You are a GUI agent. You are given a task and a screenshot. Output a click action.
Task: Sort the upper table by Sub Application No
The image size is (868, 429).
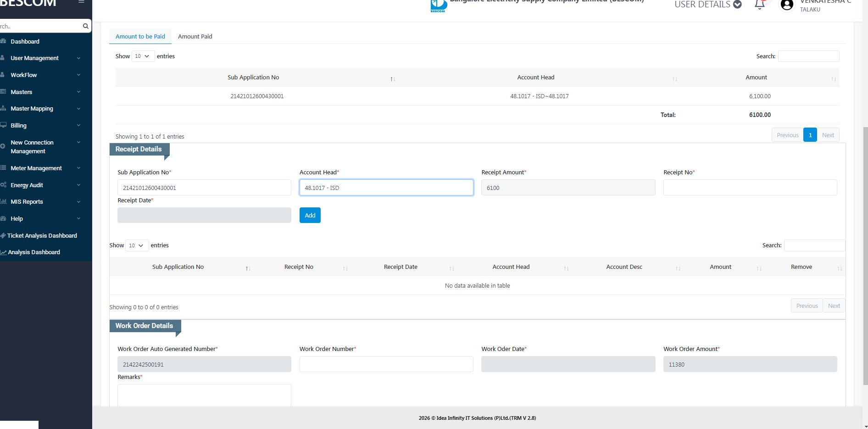click(393, 79)
